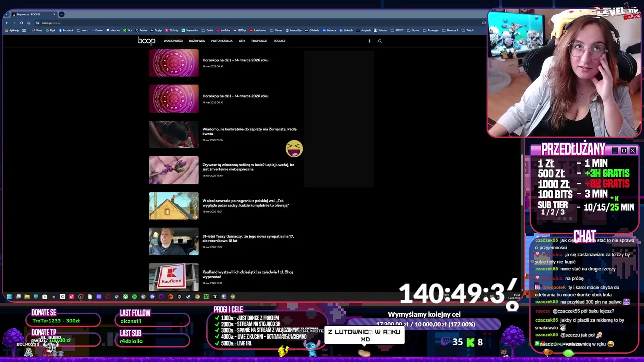Open first Horoskop na dziś article headline

(x=235, y=60)
